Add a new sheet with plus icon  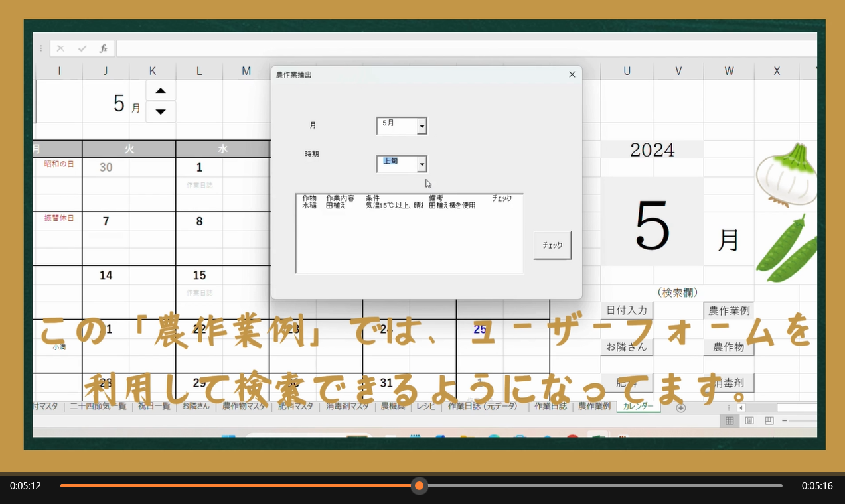[x=680, y=407]
